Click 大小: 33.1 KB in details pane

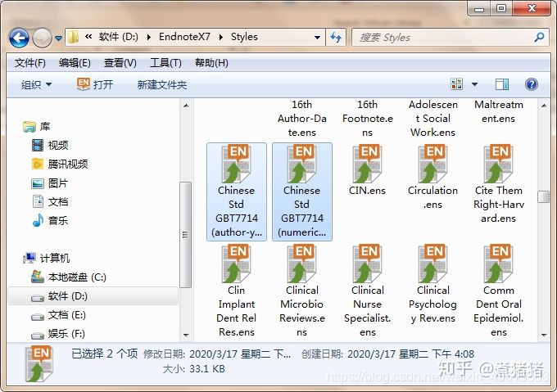click(194, 369)
